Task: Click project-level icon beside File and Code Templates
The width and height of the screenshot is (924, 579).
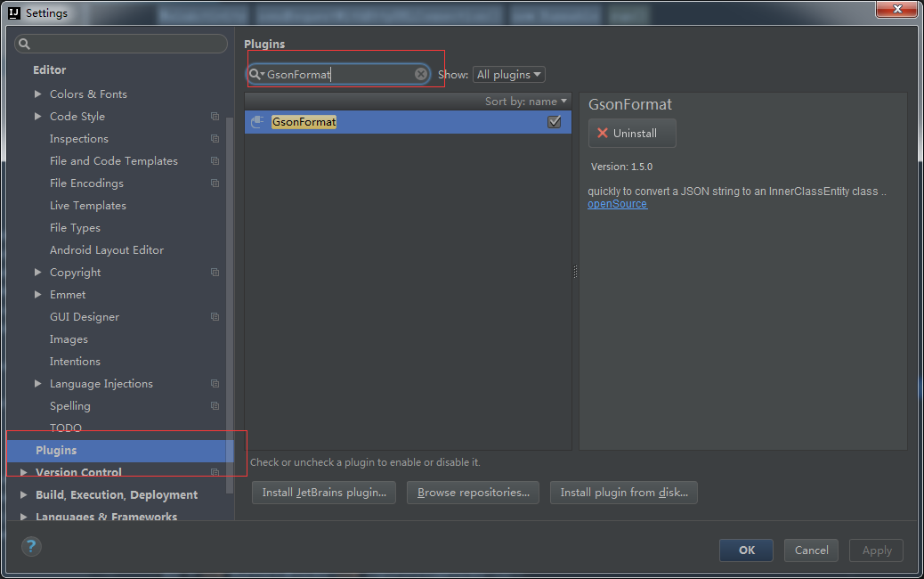Action: pyautogui.click(x=215, y=161)
